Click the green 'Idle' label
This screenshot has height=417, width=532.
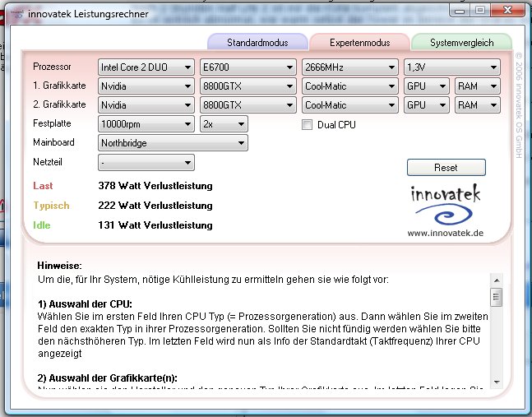[x=41, y=225]
